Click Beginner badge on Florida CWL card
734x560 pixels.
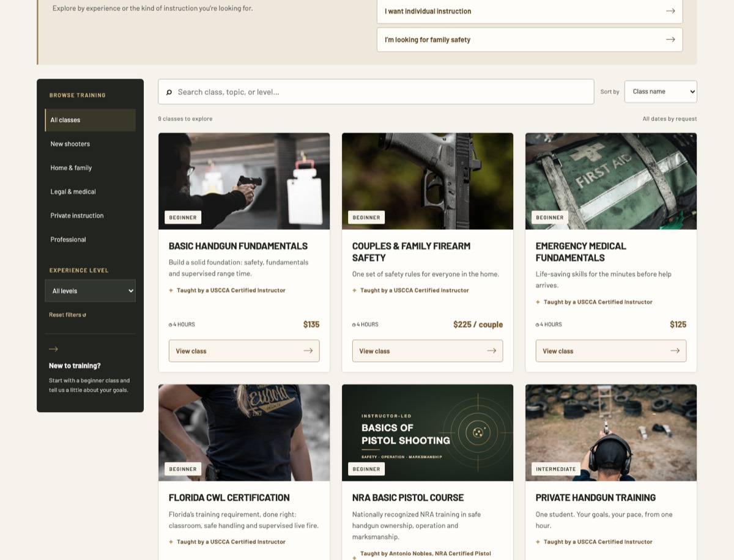coord(183,469)
